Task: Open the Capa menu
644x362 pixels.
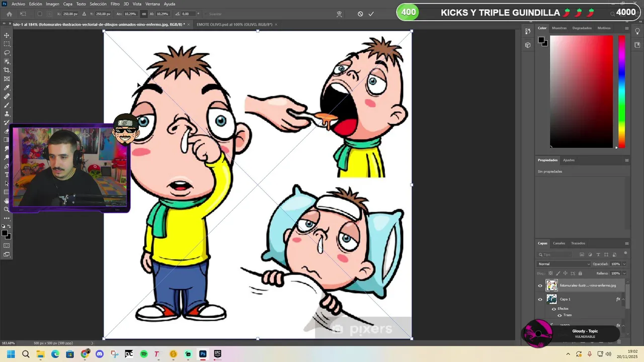Action: coord(67,4)
